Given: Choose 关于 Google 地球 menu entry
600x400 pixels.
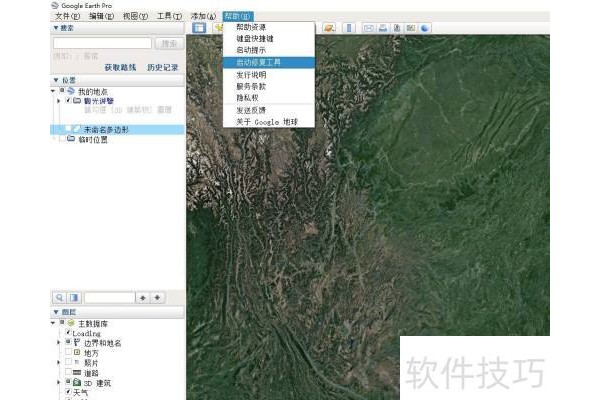Looking at the screenshot, I should [269, 122].
